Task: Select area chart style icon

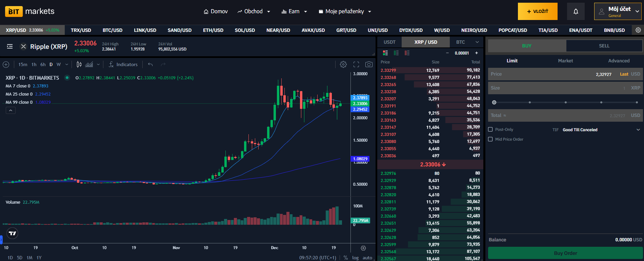Action: click(x=89, y=64)
